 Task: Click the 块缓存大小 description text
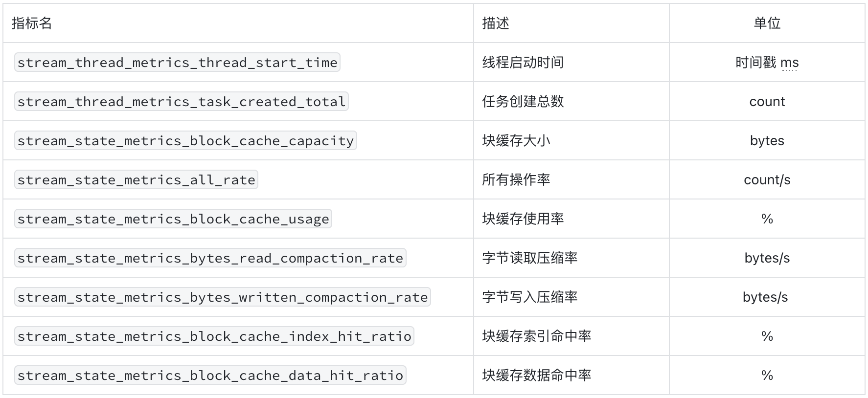(516, 140)
